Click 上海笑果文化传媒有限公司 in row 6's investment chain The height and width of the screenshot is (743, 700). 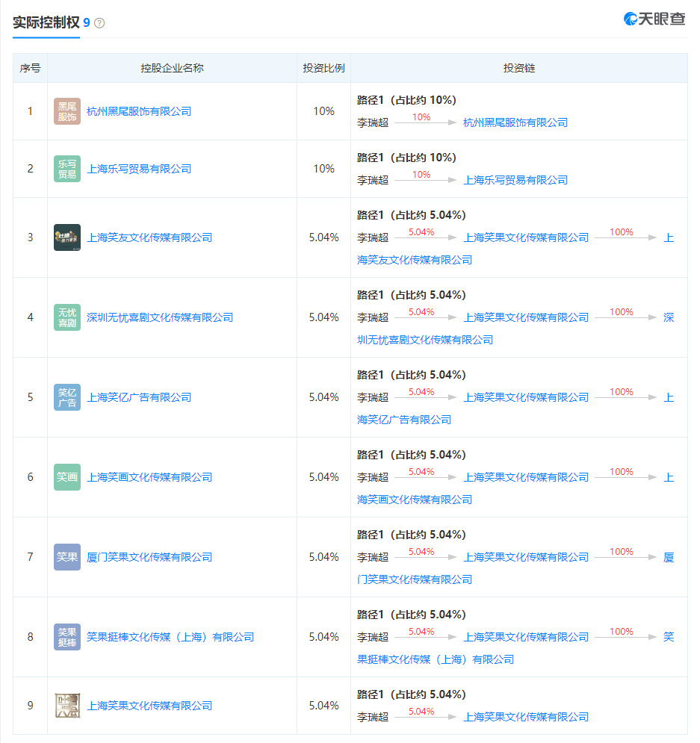tap(526, 477)
